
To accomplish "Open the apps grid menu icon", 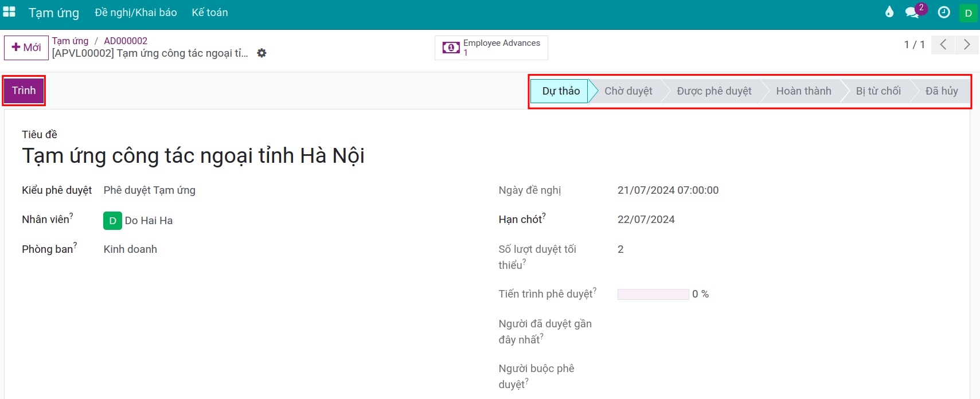I will tap(9, 12).
